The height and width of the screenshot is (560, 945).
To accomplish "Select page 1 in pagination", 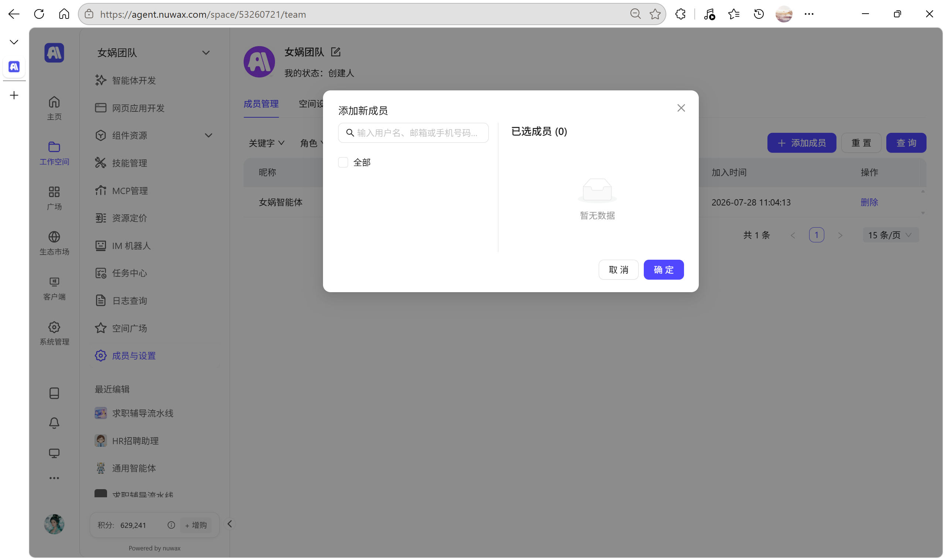I will (x=816, y=235).
